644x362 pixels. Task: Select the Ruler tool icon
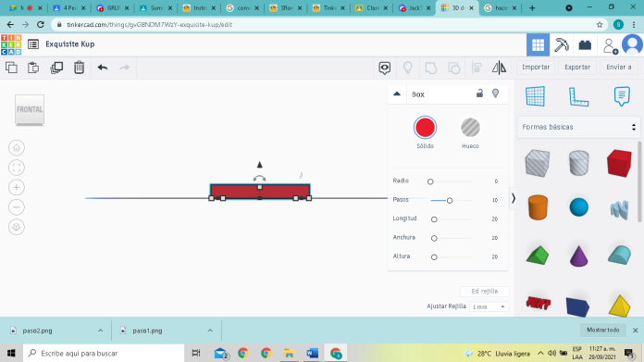click(x=578, y=97)
